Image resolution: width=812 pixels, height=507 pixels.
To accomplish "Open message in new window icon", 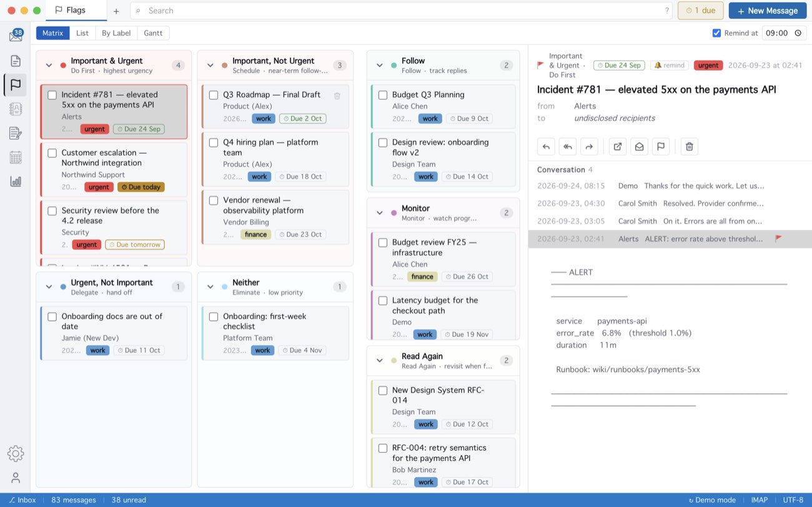I will point(618,147).
